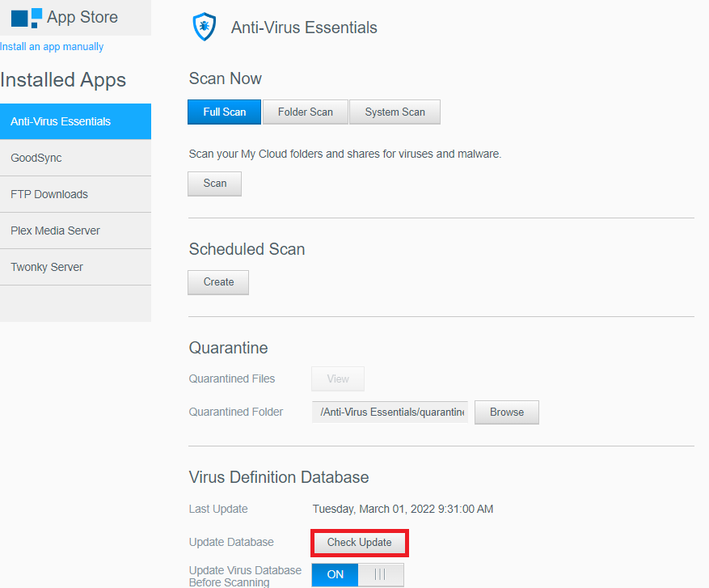Start a virus scan with Scan button
The height and width of the screenshot is (588, 709).
(x=214, y=184)
